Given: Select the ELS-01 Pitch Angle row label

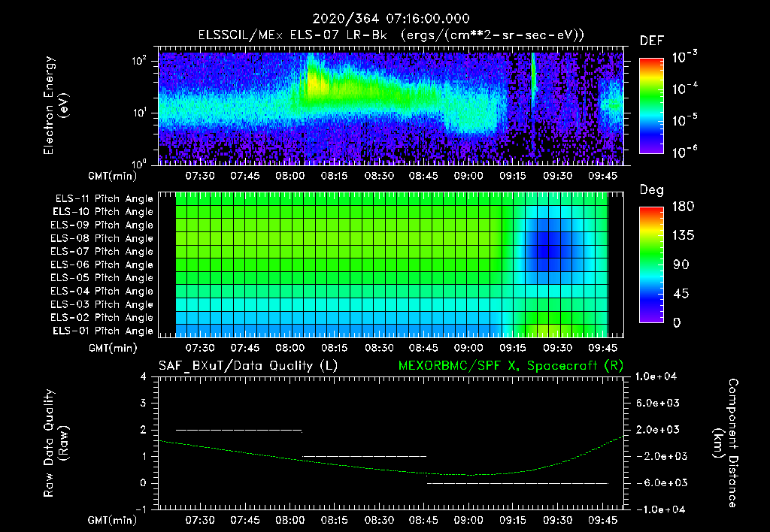Looking at the screenshot, I should coord(103,331).
